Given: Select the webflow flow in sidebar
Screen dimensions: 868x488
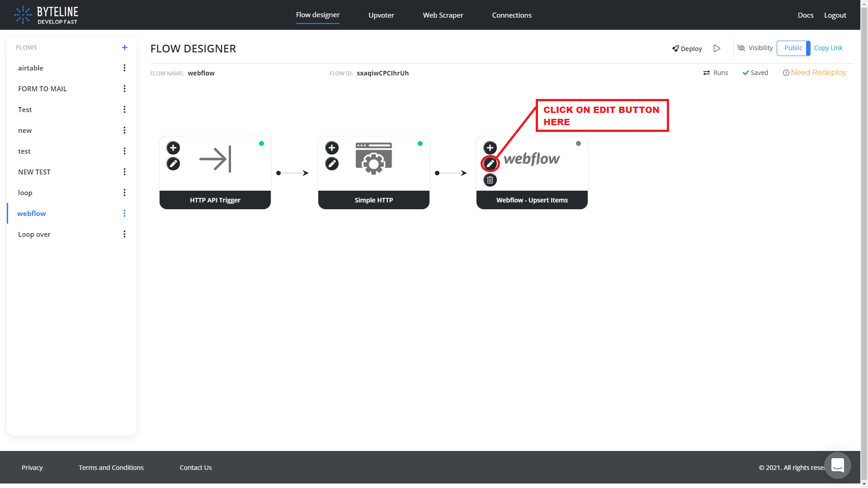Looking at the screenshot, I should (x=32, y=213).
